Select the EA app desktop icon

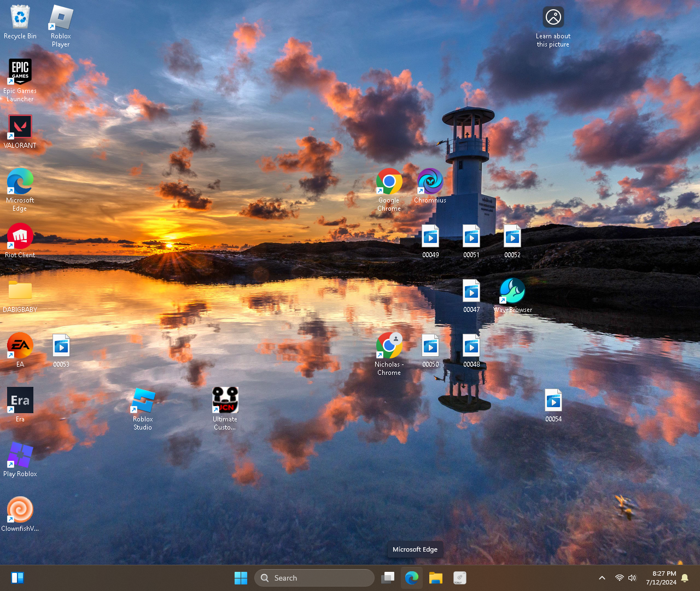click(x=20, y=346)
